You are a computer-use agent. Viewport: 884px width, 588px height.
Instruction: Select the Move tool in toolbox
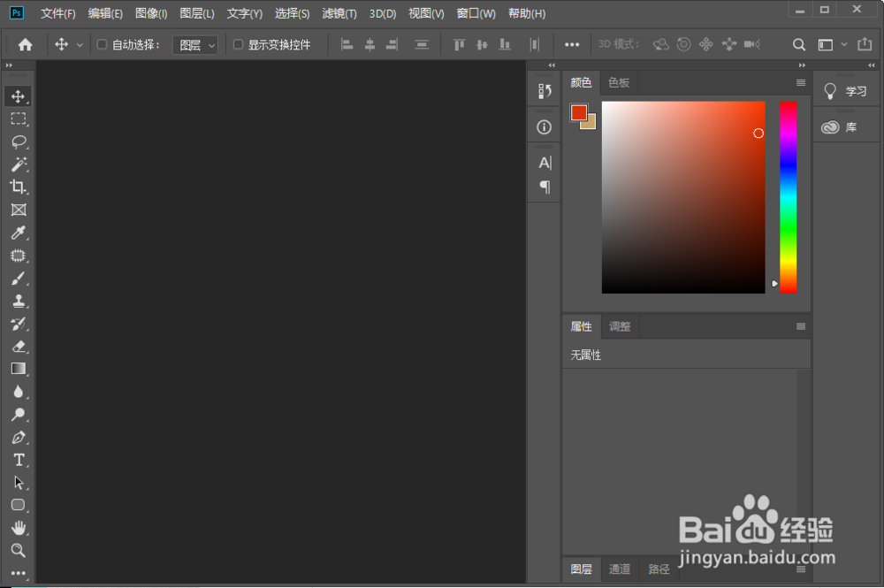pyautogui.click(x=18, y=96)
